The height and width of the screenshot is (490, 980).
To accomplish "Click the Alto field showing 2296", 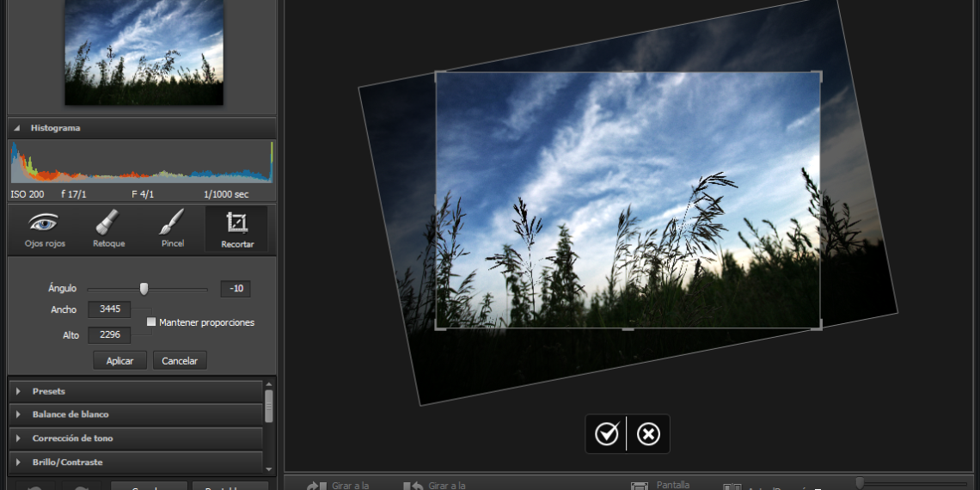I will coord(109,335).
